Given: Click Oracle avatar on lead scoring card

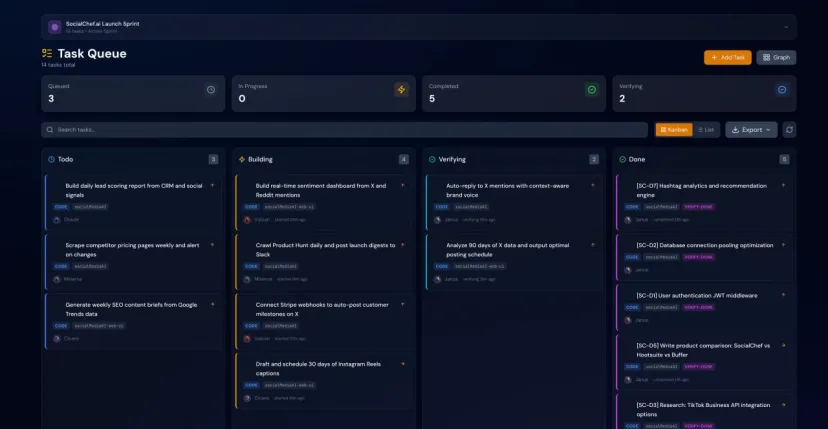Looking at the screenshot, I should [x=57, y=220].
